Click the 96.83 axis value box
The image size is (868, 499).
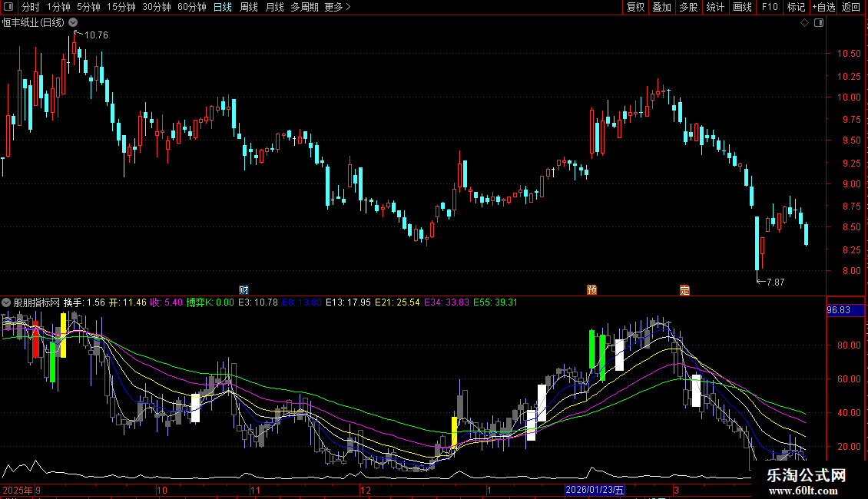point(845,310)
